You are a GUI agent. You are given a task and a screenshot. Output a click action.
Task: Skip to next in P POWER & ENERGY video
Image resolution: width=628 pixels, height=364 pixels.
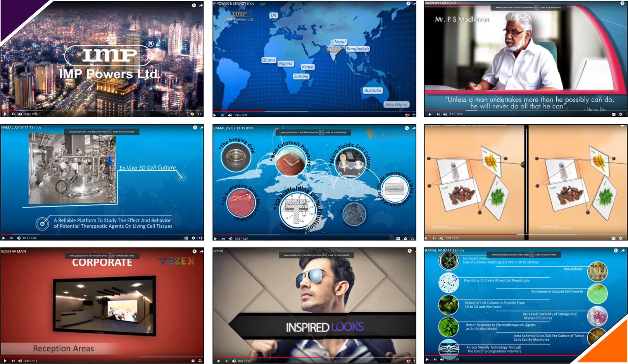pos(223,115)
